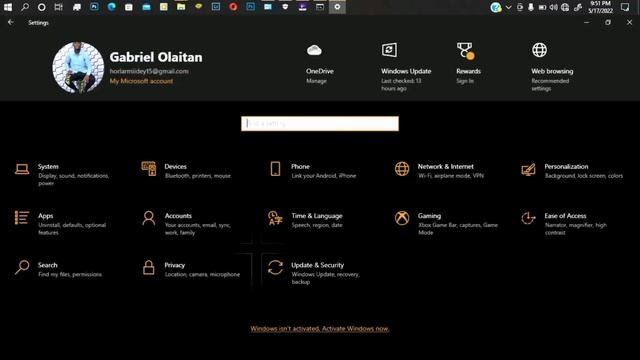The height and width of the screenshot is (360, 640).
Task: Click 'Link your Android, iPhone' description
Action: pyautogui.click(x=324, y=176)
